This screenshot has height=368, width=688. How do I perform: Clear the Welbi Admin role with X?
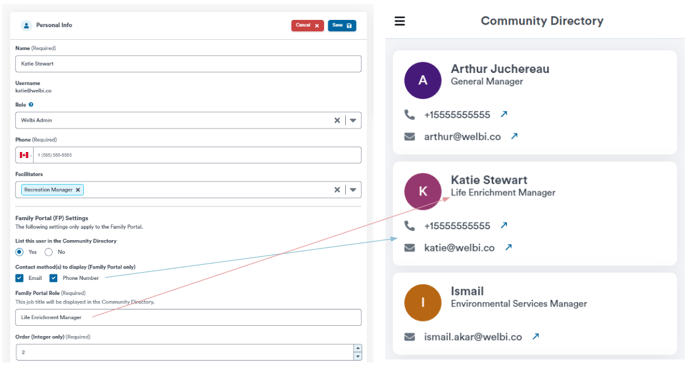click(337, 120)
